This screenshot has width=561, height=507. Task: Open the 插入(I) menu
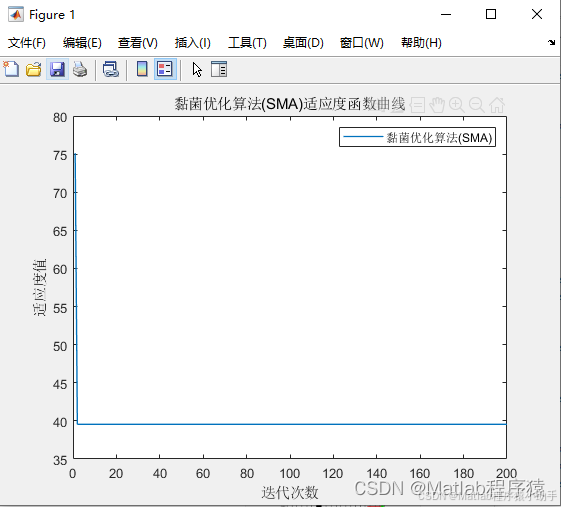pos(192,43)
